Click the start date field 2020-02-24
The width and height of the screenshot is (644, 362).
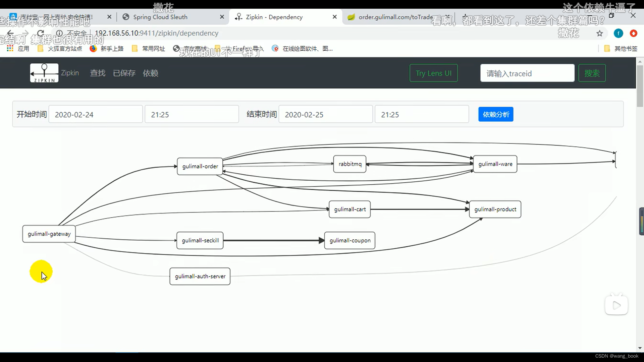tap(96, 114)
